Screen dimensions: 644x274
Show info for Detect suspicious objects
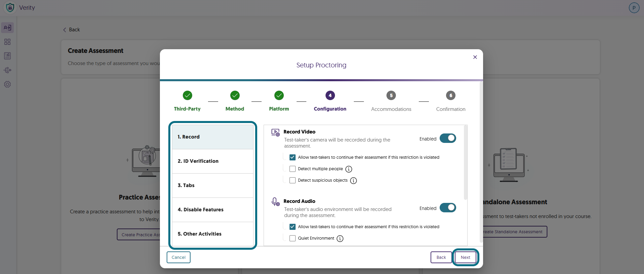click(353, 181)
